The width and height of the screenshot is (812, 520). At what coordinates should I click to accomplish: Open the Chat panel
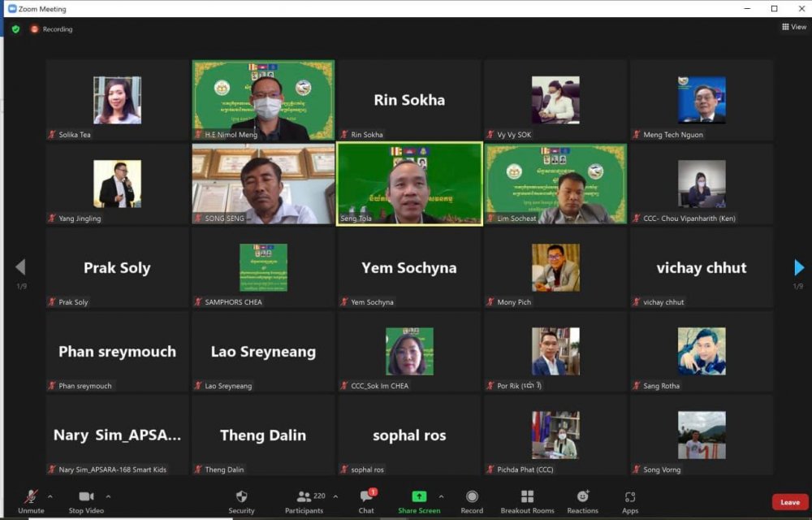[366, 497]
